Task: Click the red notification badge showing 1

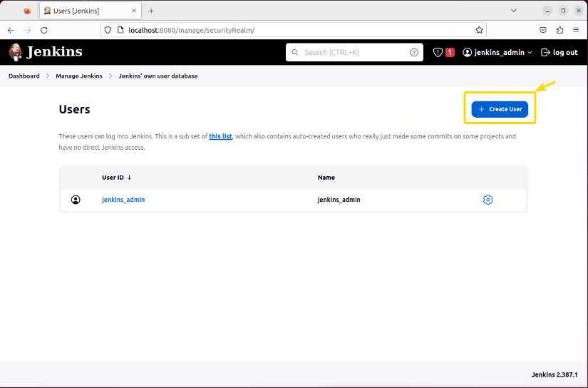Action: pos(450,53)
